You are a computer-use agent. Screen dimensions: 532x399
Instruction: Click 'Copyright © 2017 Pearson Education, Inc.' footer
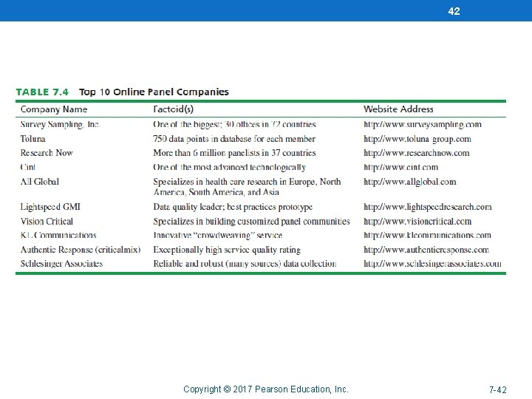(266, 389)
